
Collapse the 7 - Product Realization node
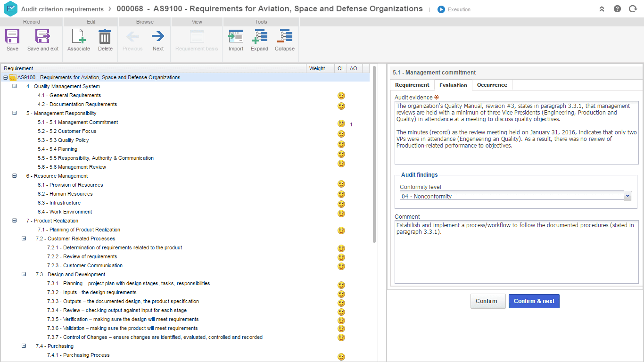[14, 221]
